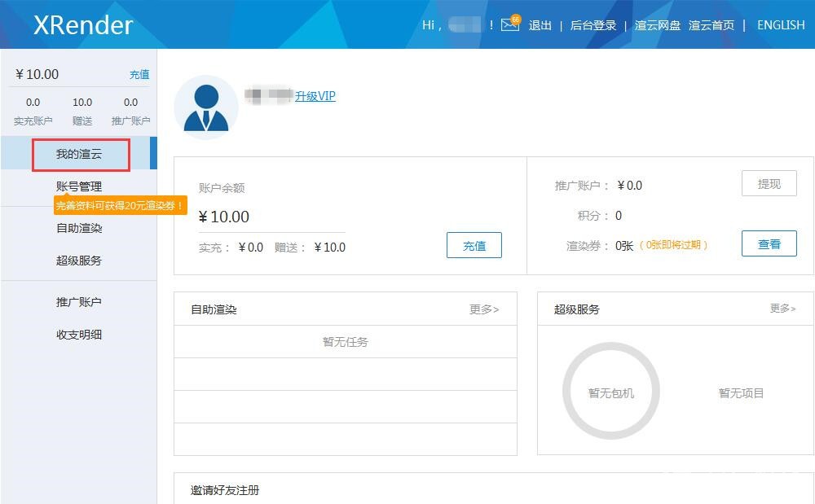Viewport: 815px width, 504px height.
Task: Click 退出 to log out
Action: [x=540, y=25]
